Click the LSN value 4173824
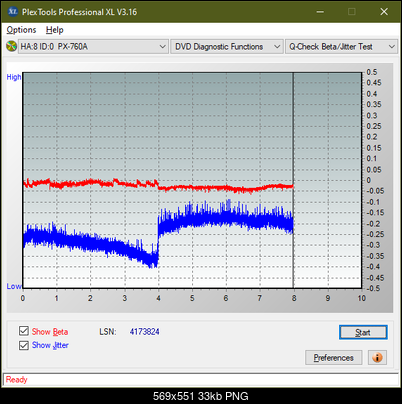 (145, 332)
